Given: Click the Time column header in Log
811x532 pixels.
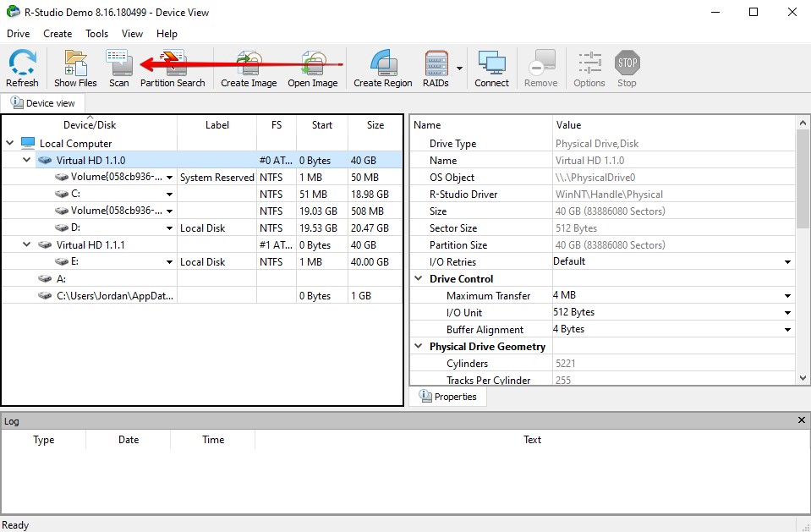Looking at the screenshot, I should (212, 439).
